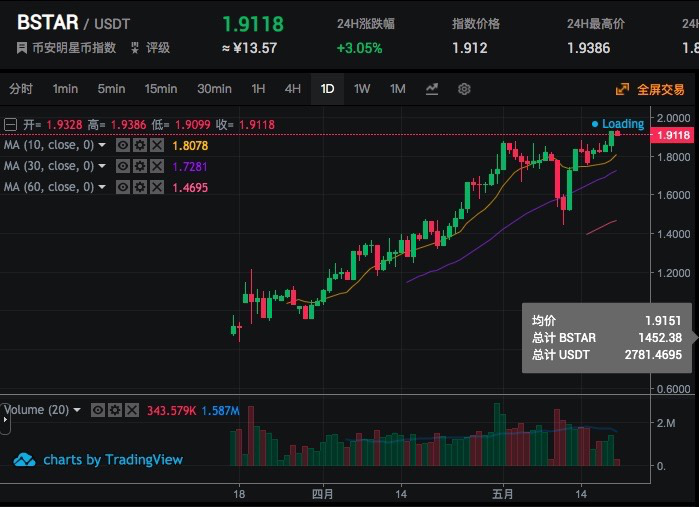Remove the MA 10 indicator
This screenshot has height=507, width=699.
pyautogui.click(x=157, y=145)
